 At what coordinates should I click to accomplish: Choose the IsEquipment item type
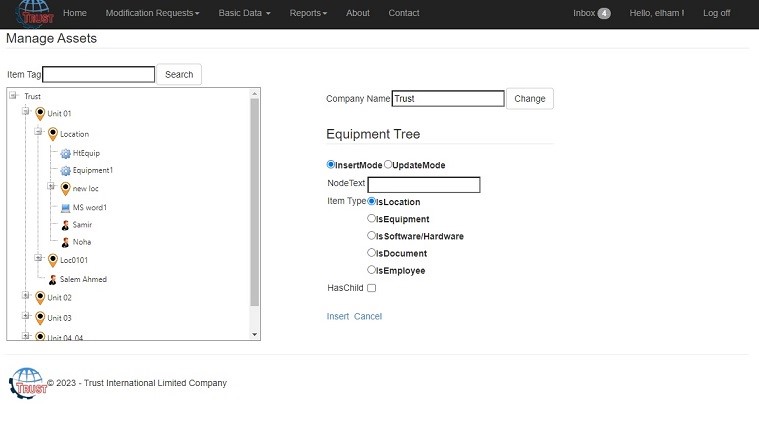[x=372, y=218]
